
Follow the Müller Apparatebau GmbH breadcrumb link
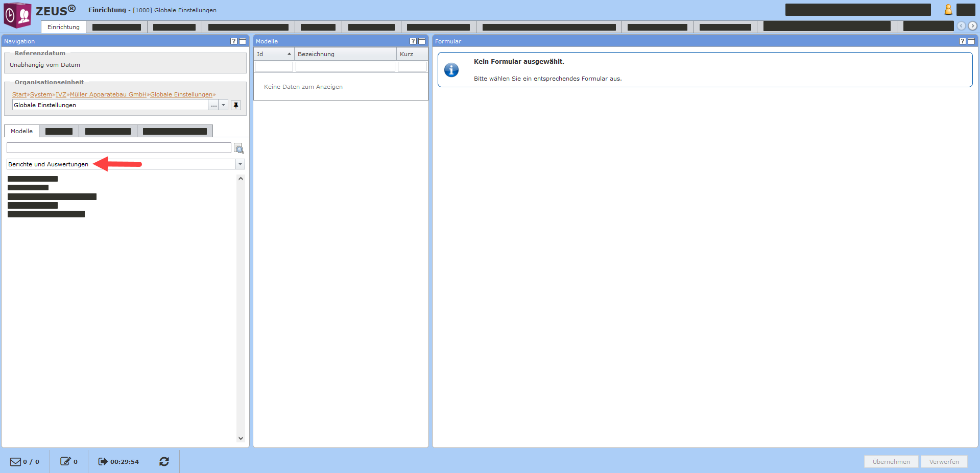coord(108,94)
